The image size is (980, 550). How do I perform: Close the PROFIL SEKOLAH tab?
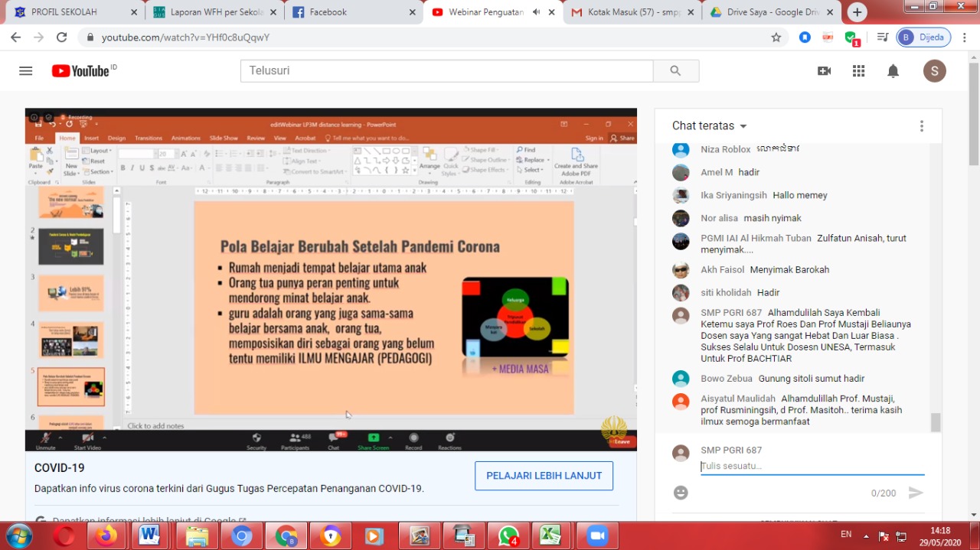133,12
